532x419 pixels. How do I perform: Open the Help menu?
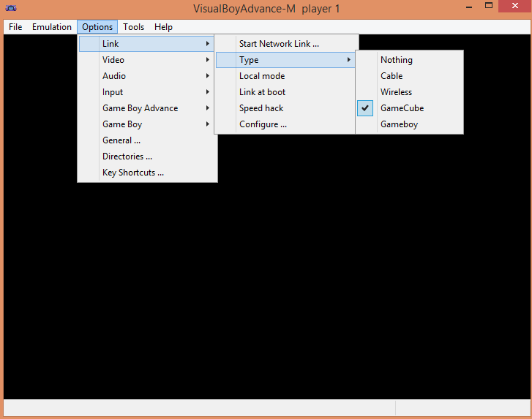pyautogui.click(x=163, y=27)
